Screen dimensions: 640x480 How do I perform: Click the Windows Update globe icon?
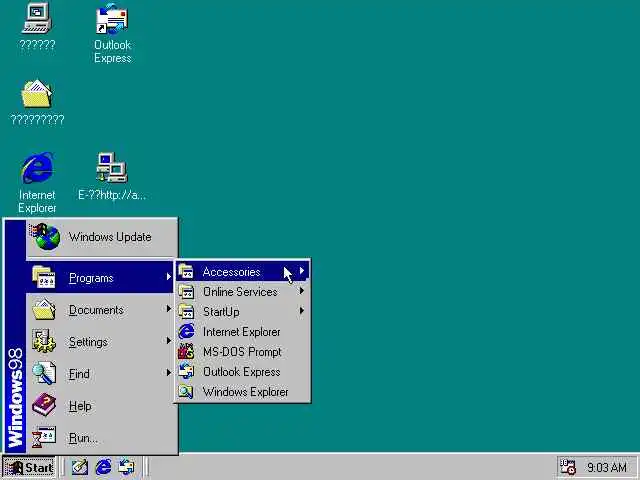coord(45,236)
